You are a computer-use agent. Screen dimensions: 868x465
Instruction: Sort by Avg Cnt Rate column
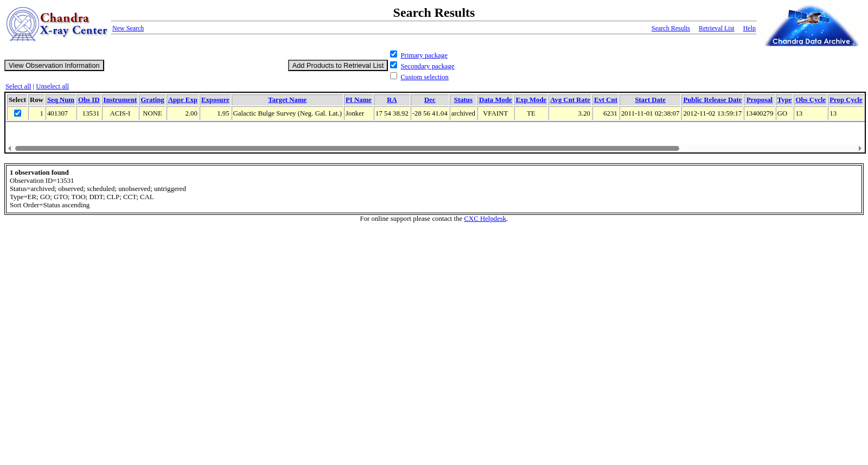(x=570, y=100)
